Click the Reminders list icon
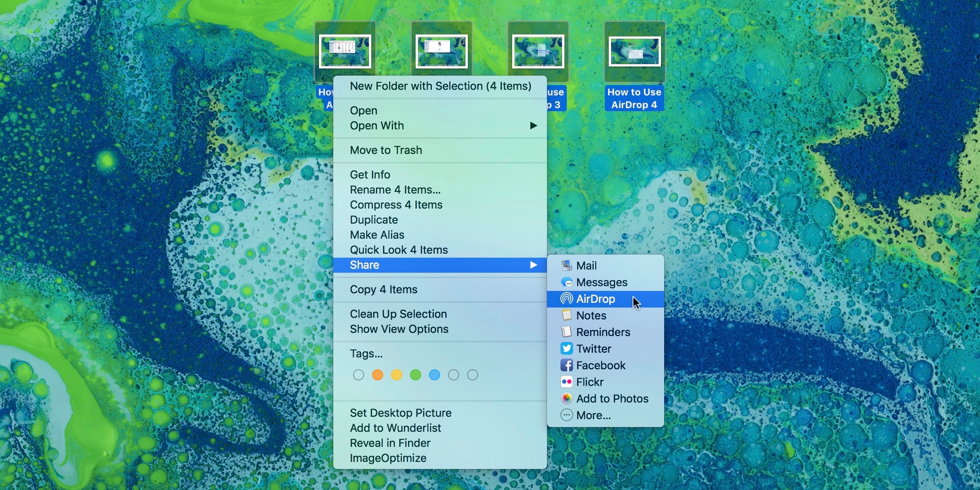Screen dimensions: 980x490 [x=566, y=332]
